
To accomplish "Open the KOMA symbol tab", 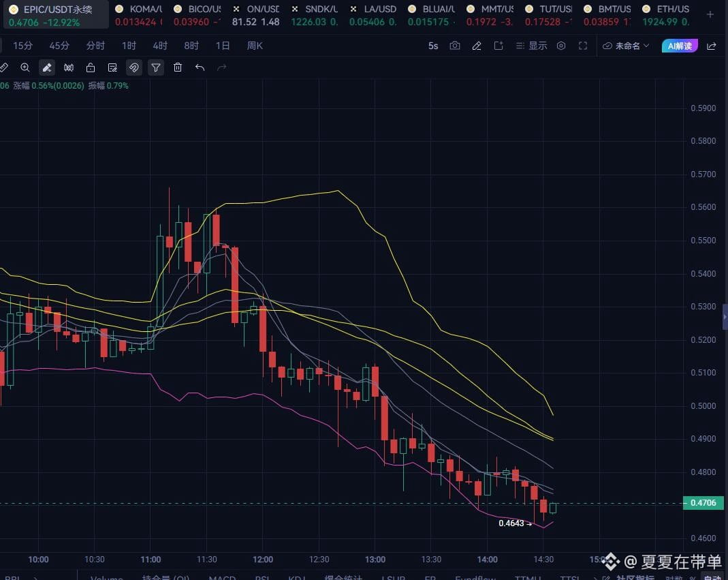I will point(139,15).
